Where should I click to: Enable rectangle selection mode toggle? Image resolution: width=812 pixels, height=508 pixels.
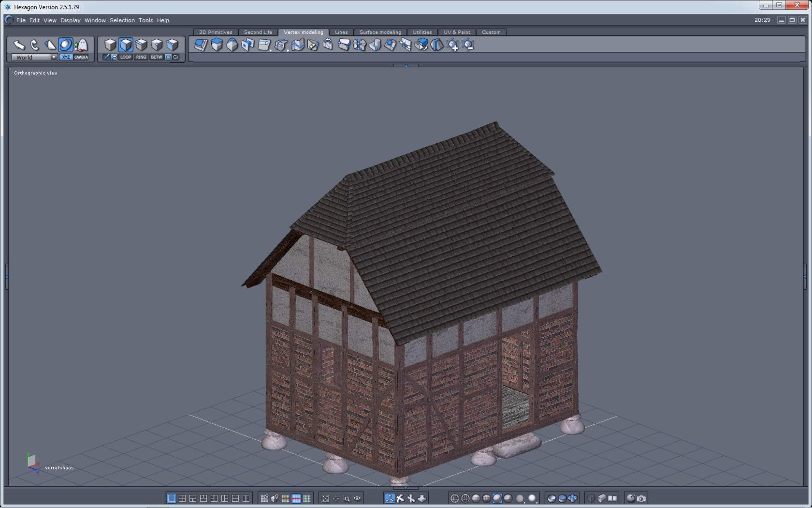tap(168, 57)
